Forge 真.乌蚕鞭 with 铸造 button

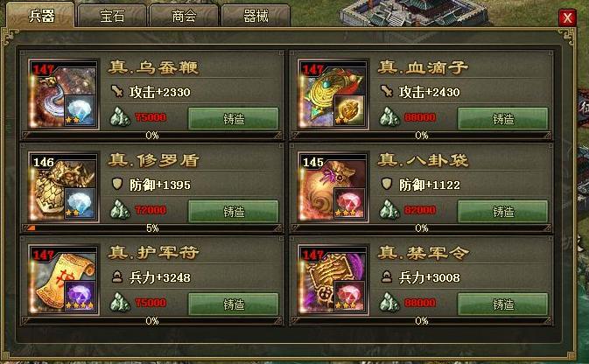tap(234, 119)
